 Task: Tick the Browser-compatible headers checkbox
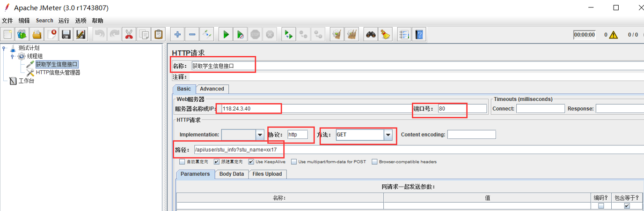[374, 162]
